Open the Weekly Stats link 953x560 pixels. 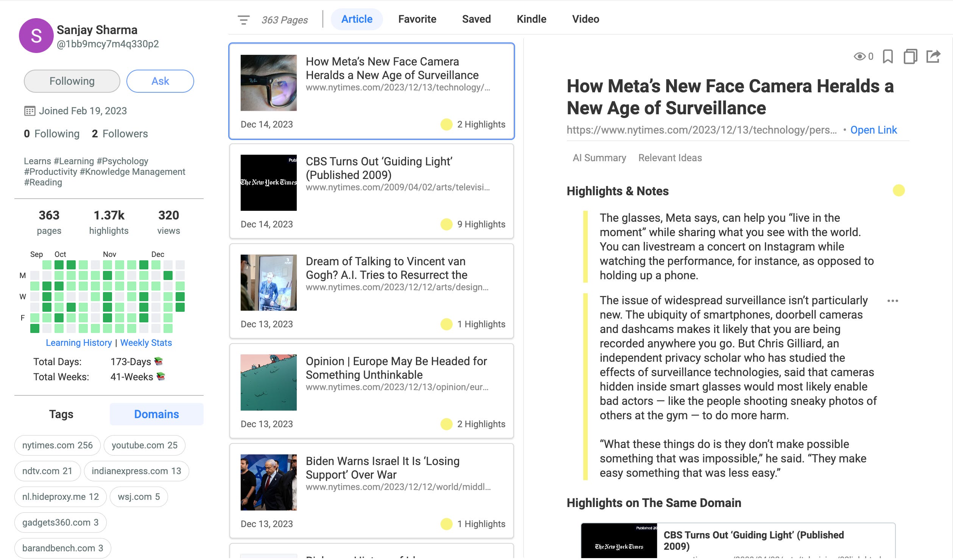point(146,343)
